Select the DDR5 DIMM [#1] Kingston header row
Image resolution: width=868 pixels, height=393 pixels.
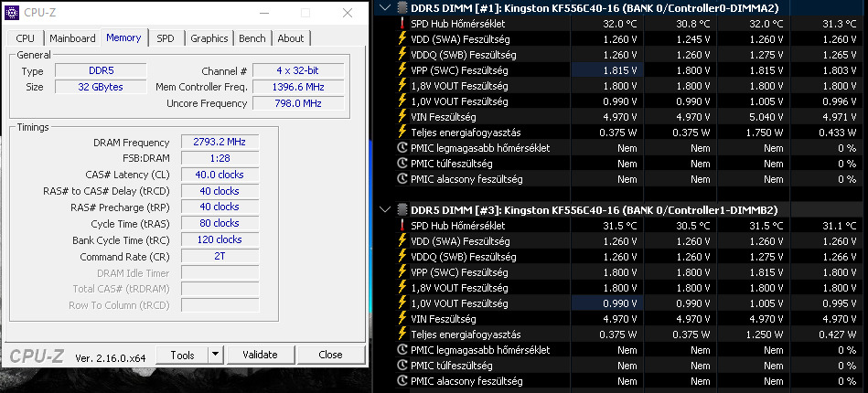click(620, 7)
